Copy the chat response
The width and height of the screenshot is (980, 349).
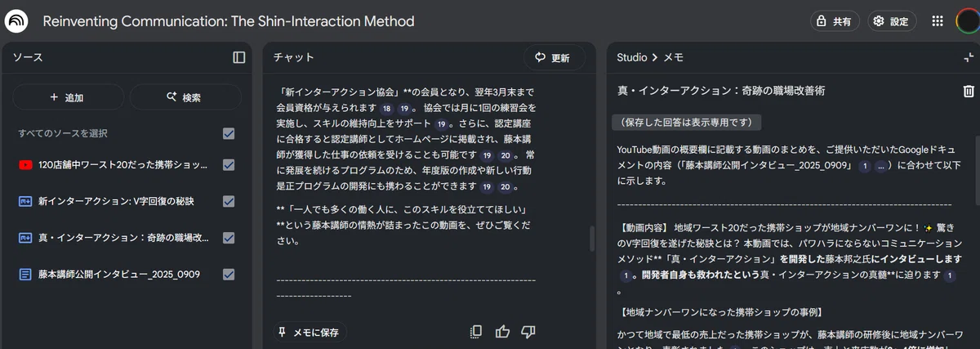tap(476, 332)
